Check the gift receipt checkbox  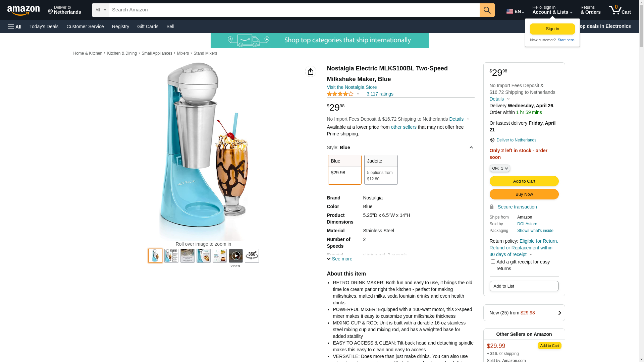tap(493, 261)
